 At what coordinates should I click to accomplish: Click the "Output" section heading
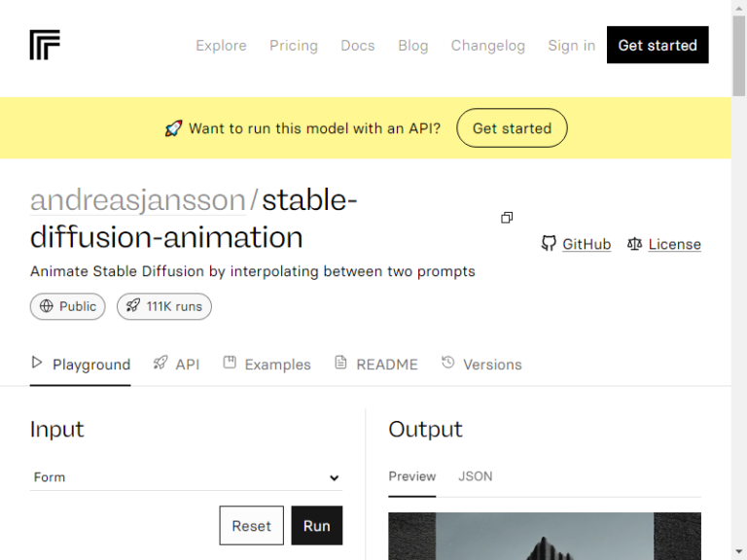[x=425, y=429]
